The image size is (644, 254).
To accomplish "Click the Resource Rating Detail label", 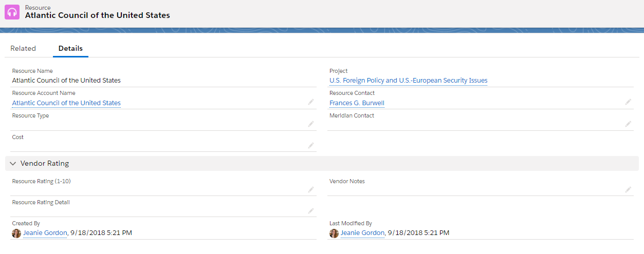I will pyautogui.click(x=41, y=203).
